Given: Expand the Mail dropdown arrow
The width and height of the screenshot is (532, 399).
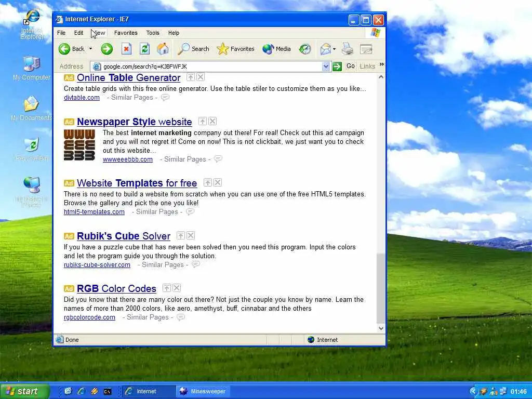Looking at the screenshot, I should pyautogui.click(x=334, y=49).
